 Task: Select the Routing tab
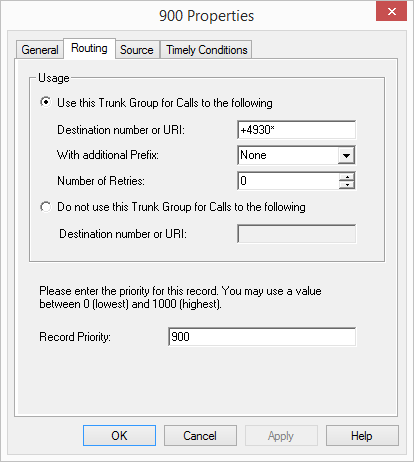pyautogui.click(x=89, y=48)
